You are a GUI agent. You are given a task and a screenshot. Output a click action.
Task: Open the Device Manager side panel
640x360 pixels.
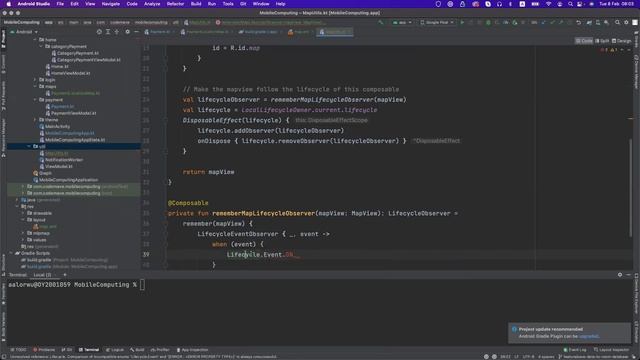coord(636,72)
